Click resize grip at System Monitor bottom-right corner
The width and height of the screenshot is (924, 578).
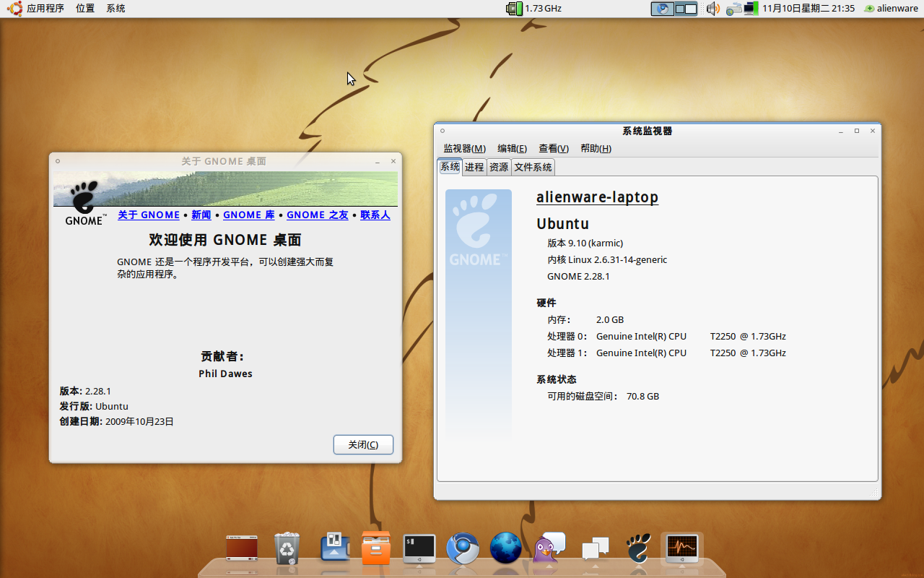(x=874, y=492)
